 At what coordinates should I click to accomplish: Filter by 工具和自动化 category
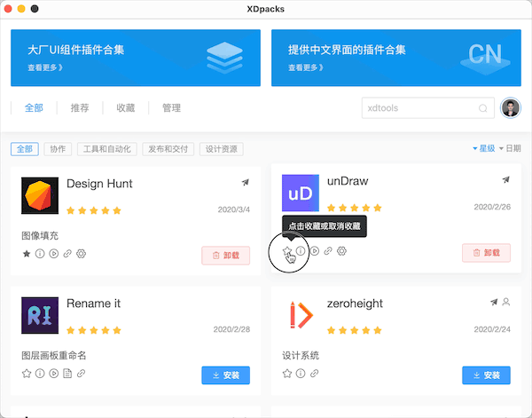pos(107,149)
